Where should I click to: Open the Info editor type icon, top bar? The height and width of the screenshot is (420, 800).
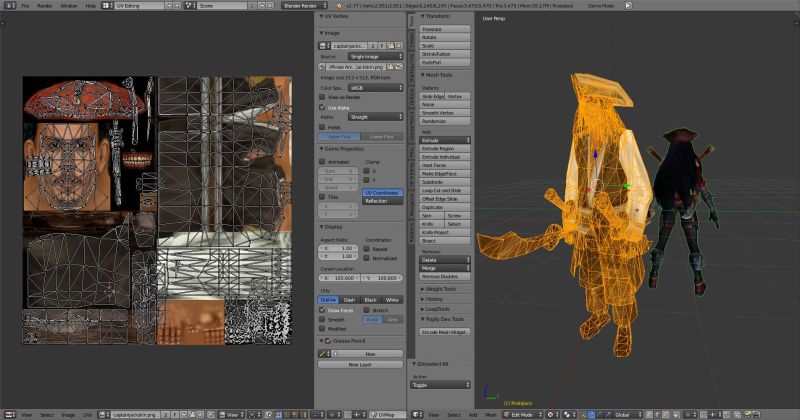[x=9, y=6]
